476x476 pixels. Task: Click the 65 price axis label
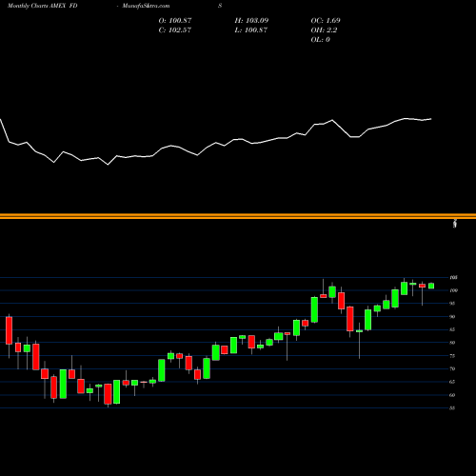click(x=452, y=382)
